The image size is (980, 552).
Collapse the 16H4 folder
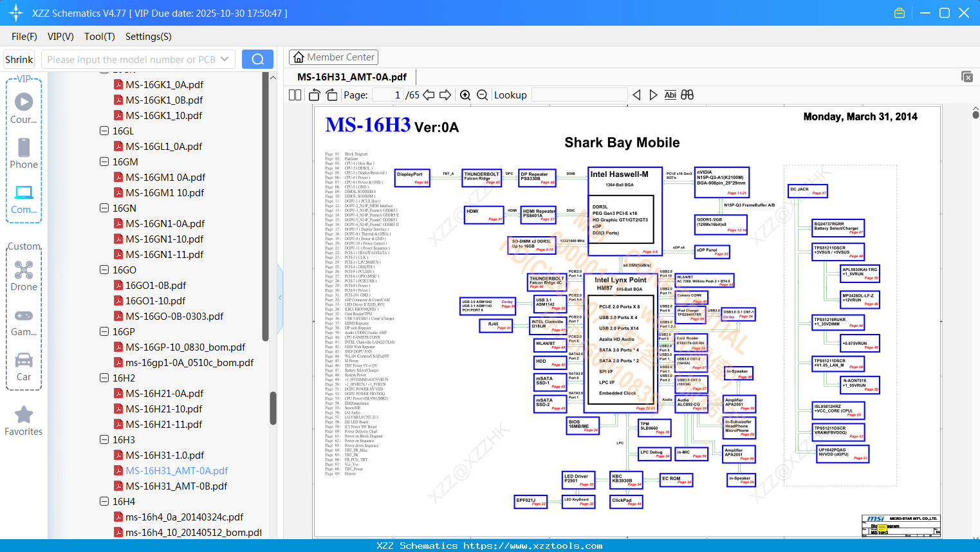(104, 501)
